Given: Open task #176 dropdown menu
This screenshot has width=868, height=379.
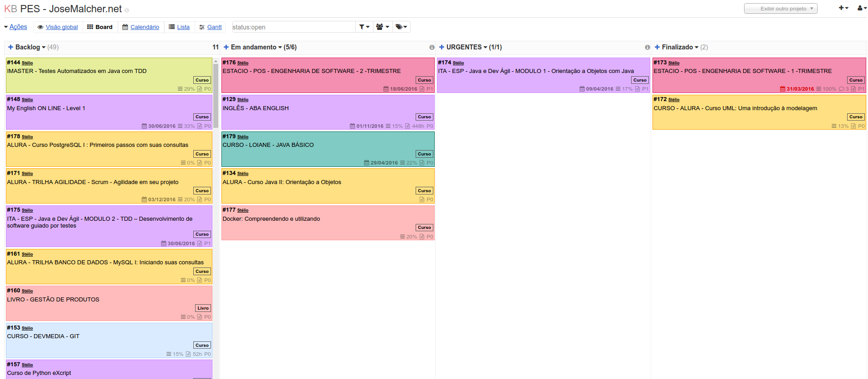Looking at the screenshot, I should 229,63.
